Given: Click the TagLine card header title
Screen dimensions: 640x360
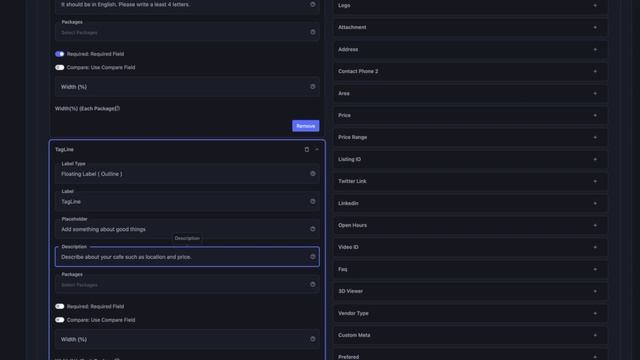Looking at the screenshot, I should click(x=64, y=149).
